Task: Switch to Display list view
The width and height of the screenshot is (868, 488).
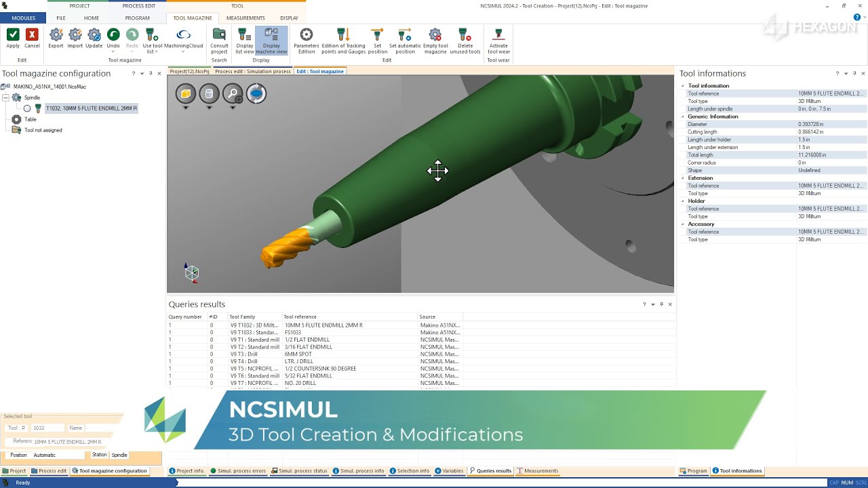Action: point(245,41)
